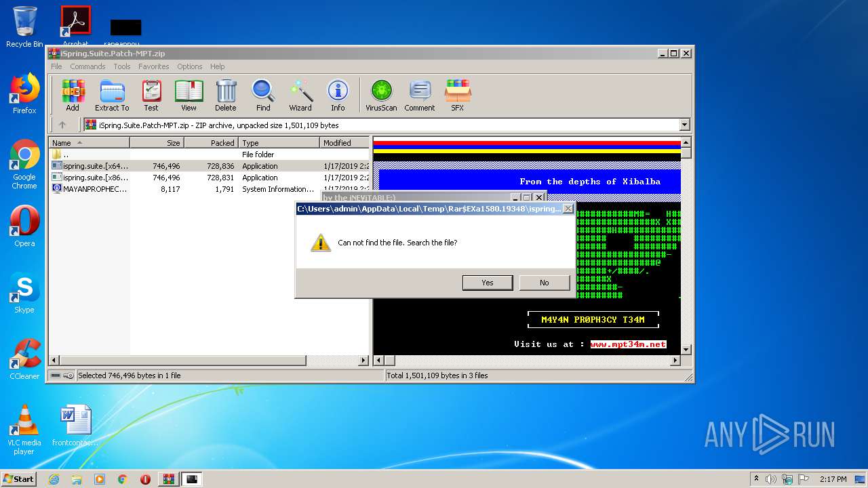Viewport: 868px width, 488px height.
Task: Click the Add toolbar icon in WinRAR
Action: (x=73, y=95)
